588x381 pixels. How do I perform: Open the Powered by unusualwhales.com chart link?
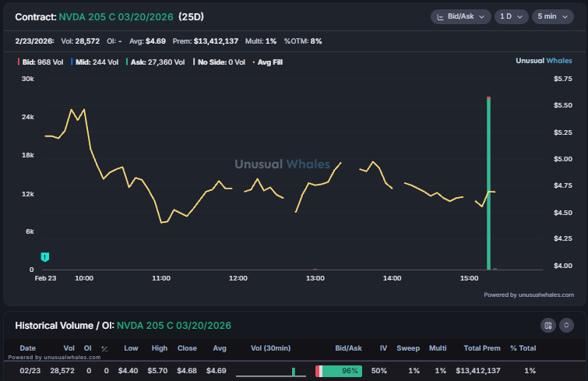click(x=529, y=295)
